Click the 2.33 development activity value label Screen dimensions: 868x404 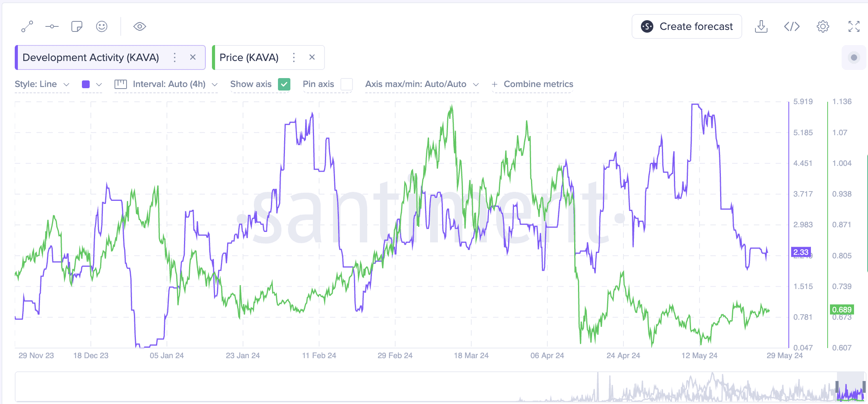[x=801, y=252]
